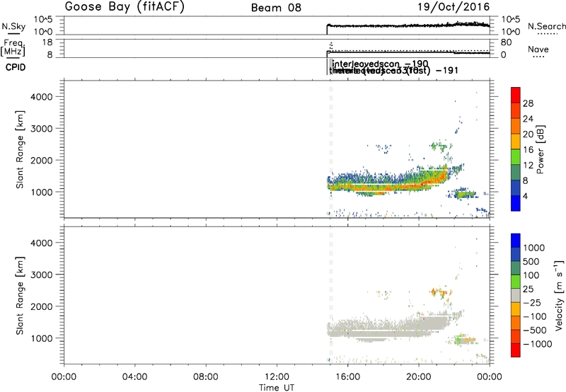The width and height of the screenshot is (566, 392).
Task: Select the '08:00' time axis label
Action: pyautogui.click(x=206, y=377)
